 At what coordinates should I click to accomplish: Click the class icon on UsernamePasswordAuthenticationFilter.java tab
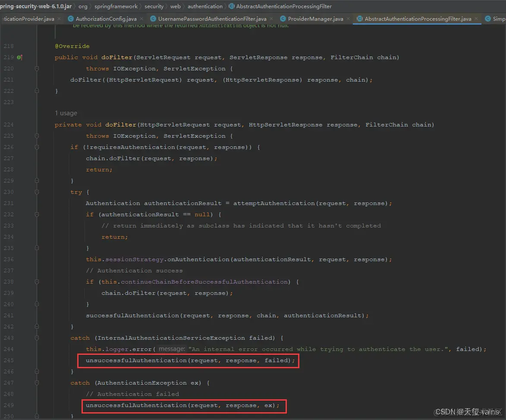click(x=153, y=19)
